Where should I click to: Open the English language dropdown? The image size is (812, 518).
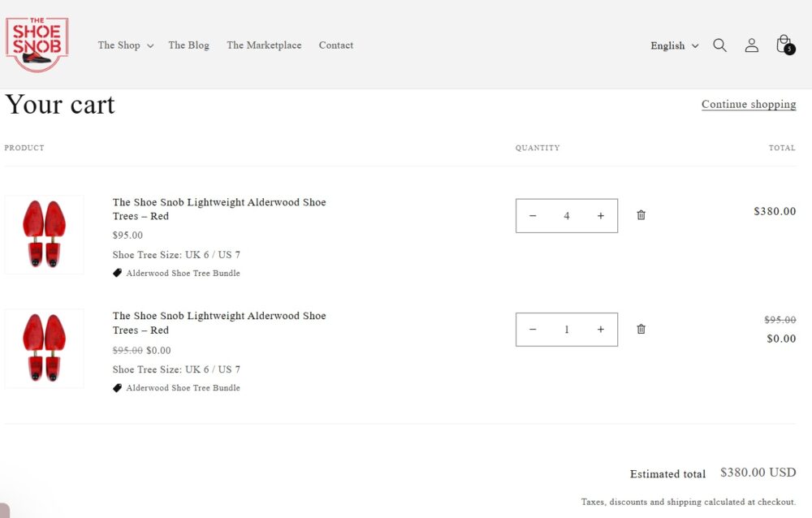(x=674, y=45)
